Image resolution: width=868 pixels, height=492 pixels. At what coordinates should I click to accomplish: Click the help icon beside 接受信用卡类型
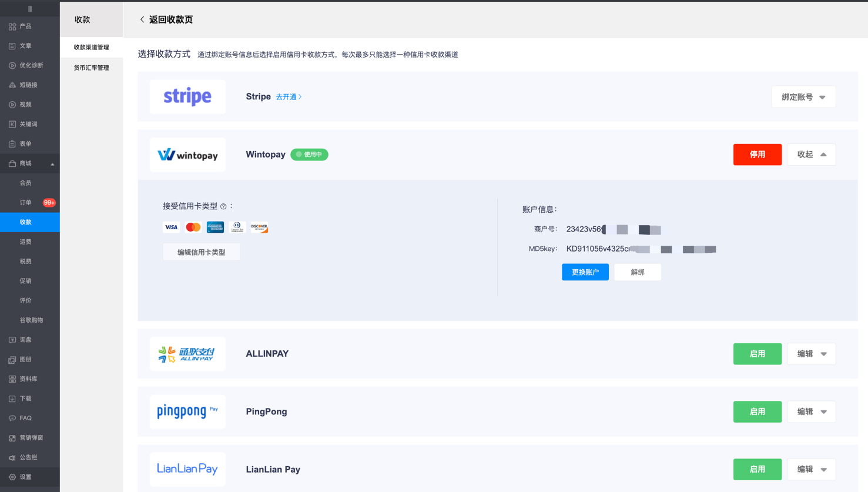[x=223, y=206]
